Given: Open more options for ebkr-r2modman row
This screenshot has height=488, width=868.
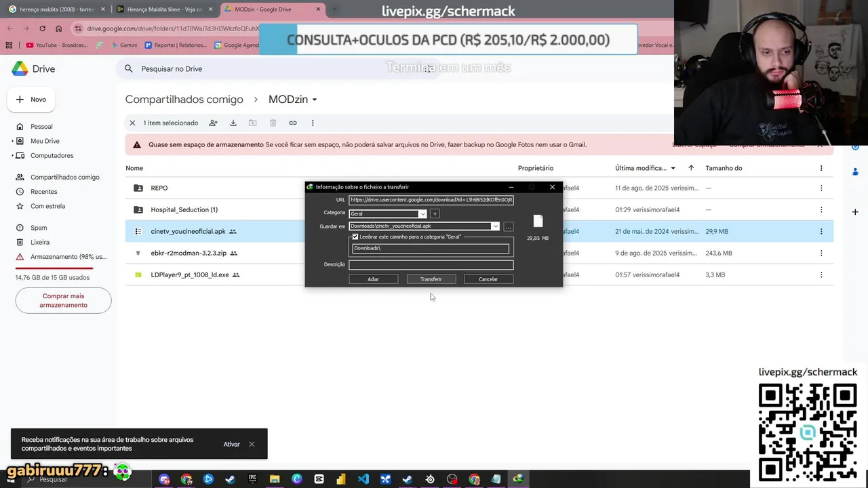Looking at the screenshot, I should tap(821, 253).
